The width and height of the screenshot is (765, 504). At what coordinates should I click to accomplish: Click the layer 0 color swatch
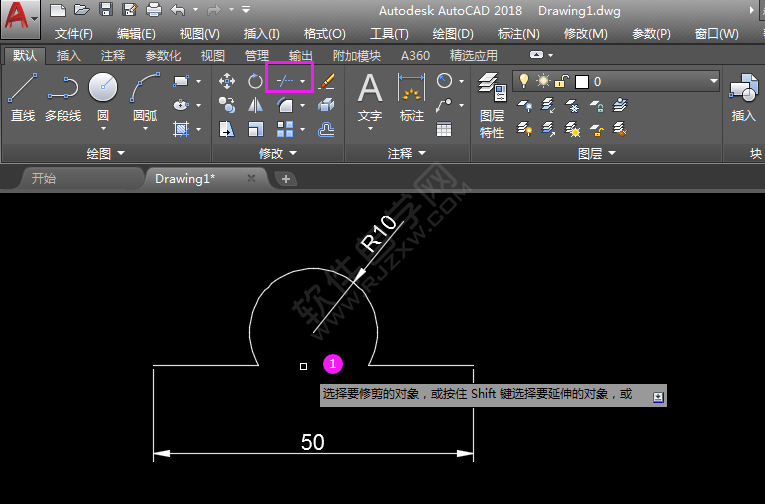[582, 81]
